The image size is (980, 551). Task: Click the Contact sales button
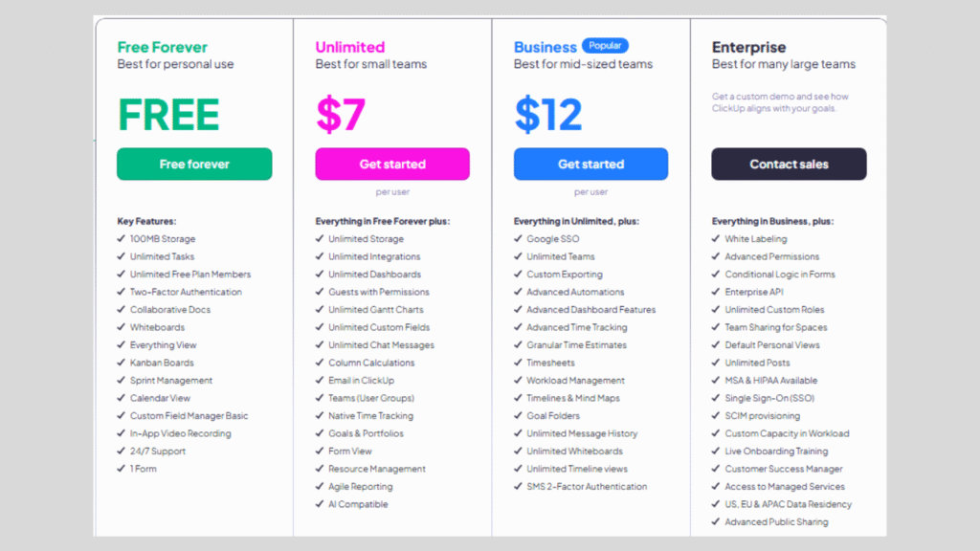coord(789,165)
